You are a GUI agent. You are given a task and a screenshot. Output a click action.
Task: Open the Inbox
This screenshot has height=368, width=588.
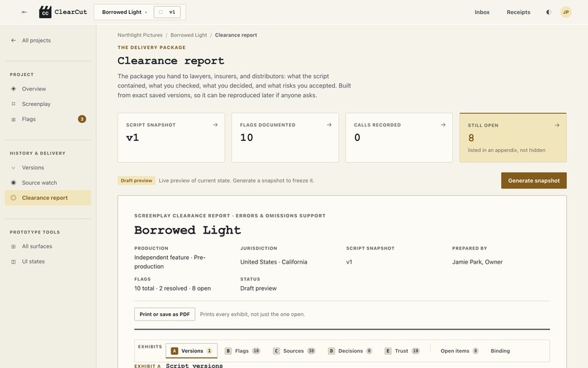tap(482, 12)
